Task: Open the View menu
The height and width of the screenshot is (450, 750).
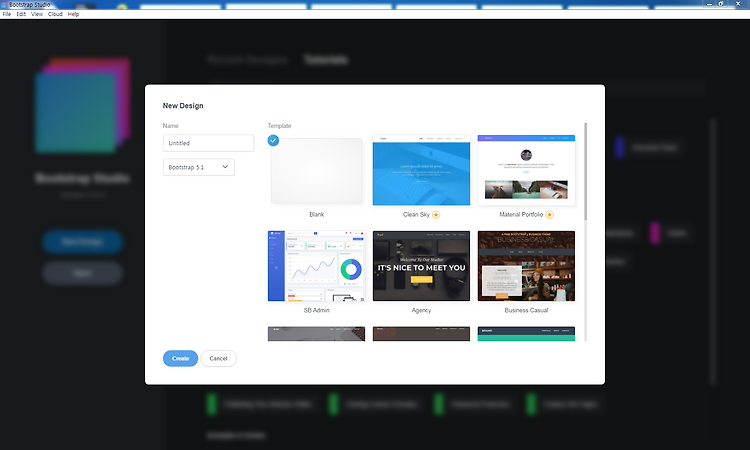Action: 37,14
